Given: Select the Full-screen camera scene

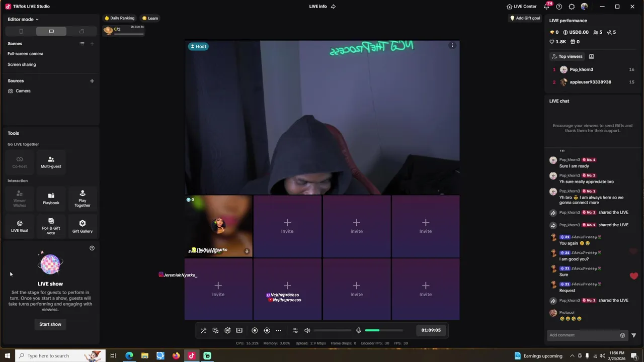Looking at the screenshot, I should 25,54.
